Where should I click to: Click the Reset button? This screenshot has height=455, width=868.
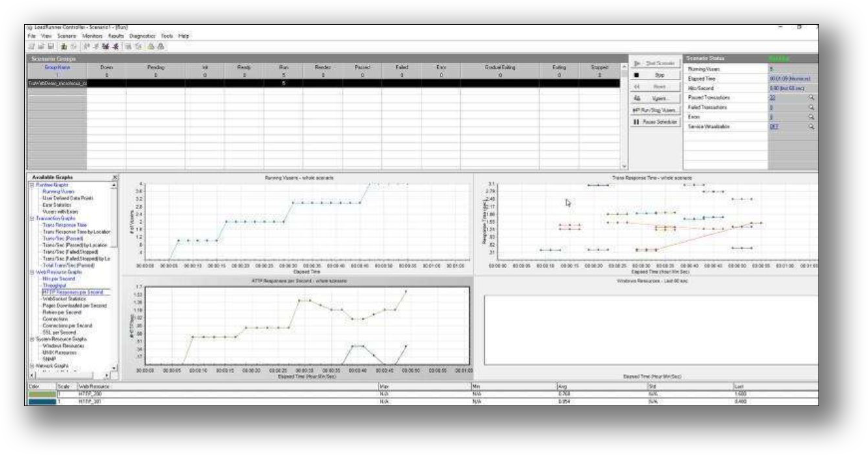coord(654,86)
